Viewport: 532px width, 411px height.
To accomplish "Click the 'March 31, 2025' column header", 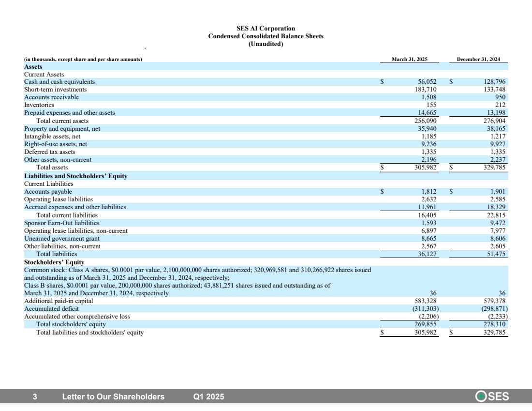I will 410,59.
